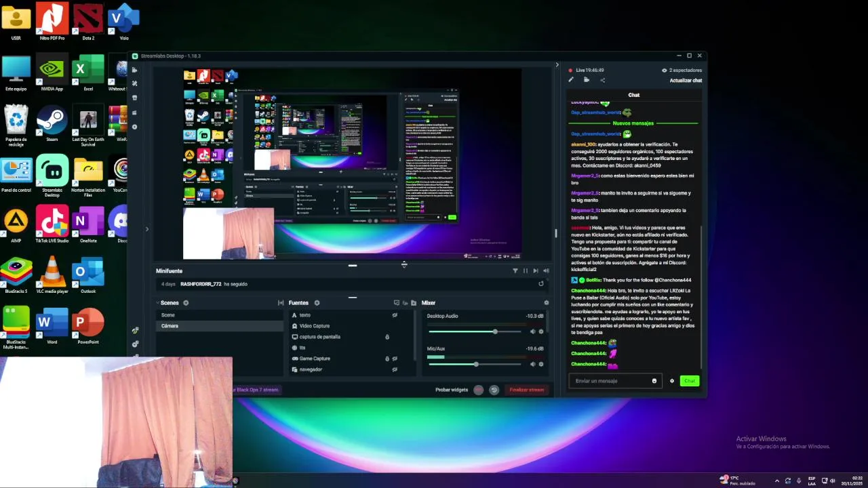Click the red record round button
This screenshot has height=488, width=868.
coord(479,390)
